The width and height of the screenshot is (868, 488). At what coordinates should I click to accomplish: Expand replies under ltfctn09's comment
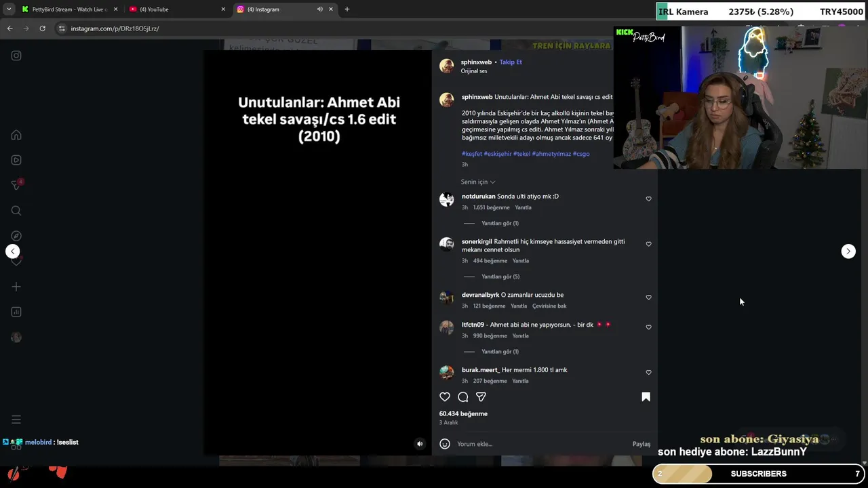point(500,352)
